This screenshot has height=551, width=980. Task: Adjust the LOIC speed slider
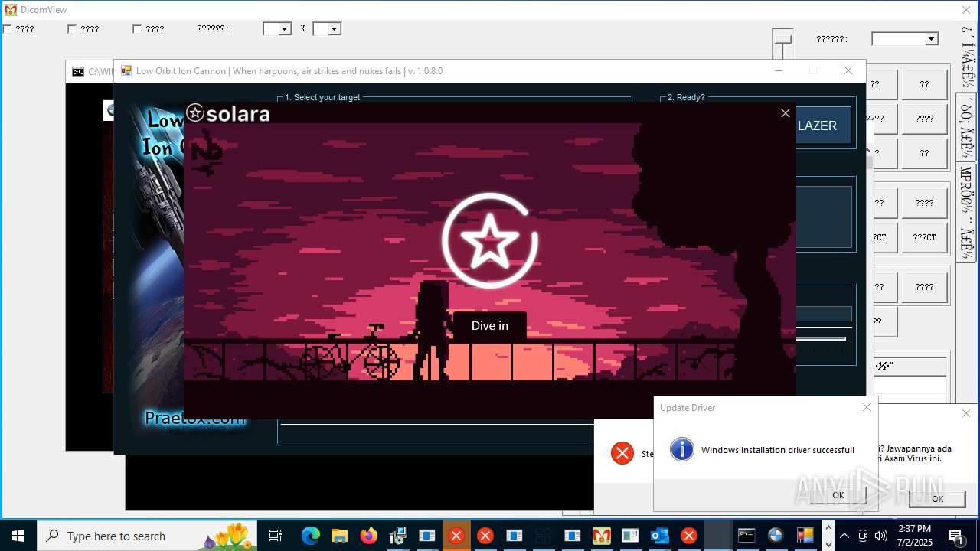point(821,339)
